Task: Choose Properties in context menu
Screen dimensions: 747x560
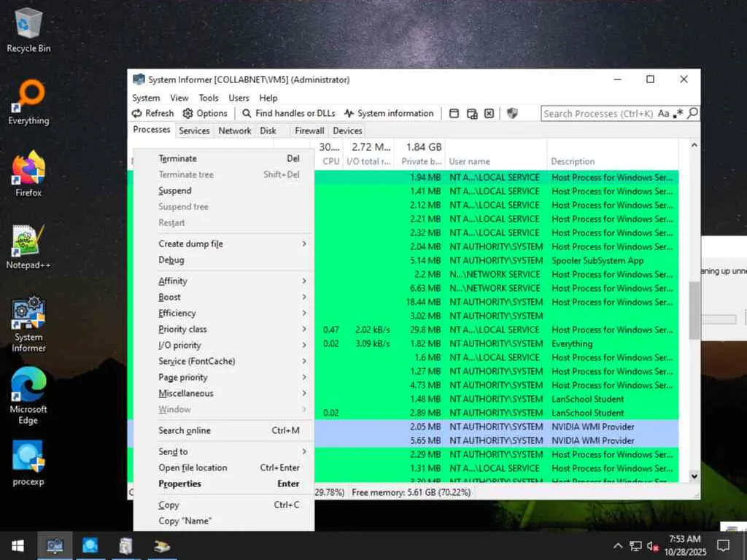Action: (224, 484)
